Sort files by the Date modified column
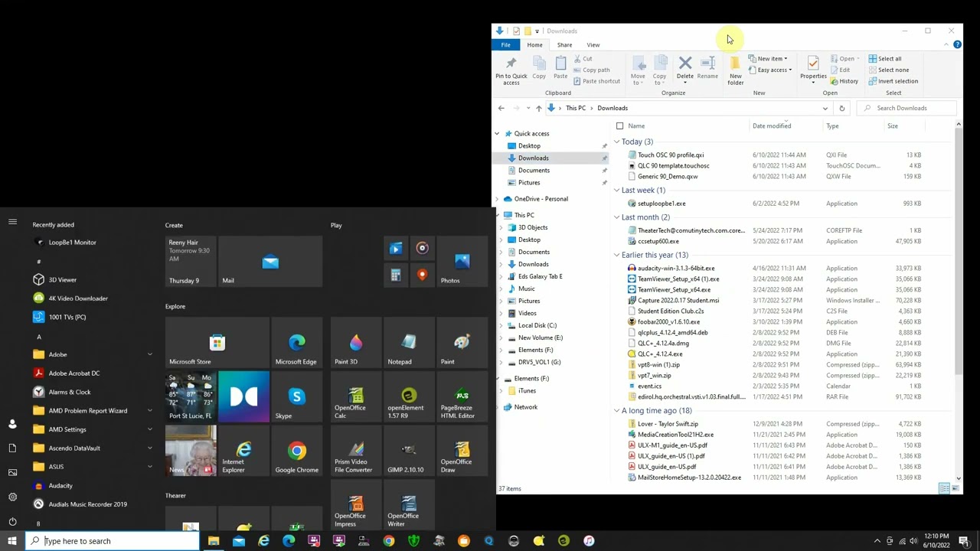 pyautogui.click(x=786, y=126)
